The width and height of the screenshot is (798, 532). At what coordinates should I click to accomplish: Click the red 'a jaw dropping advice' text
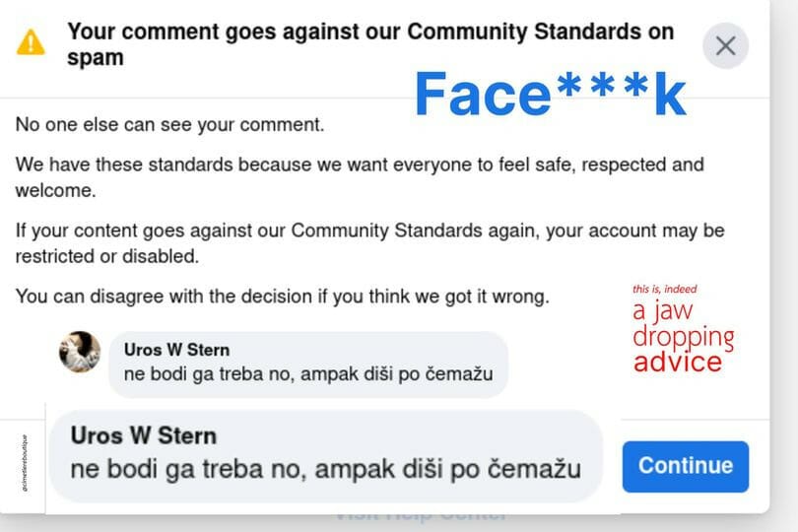pyautogui.click(x=683, y=337)
